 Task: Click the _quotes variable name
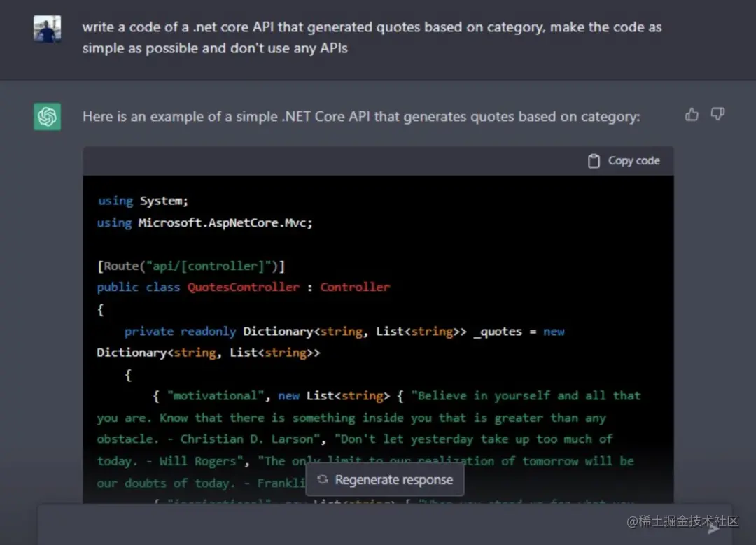[498, 332]
